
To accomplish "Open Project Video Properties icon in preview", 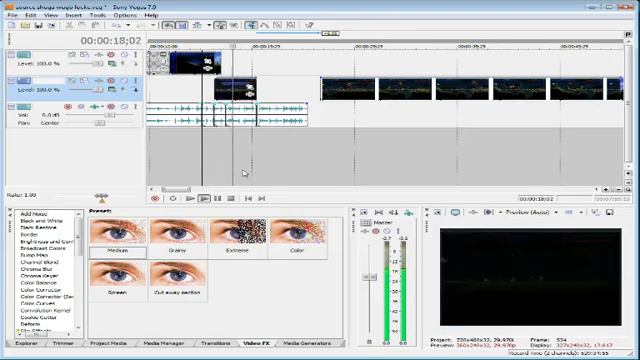I will click(437, 212).
